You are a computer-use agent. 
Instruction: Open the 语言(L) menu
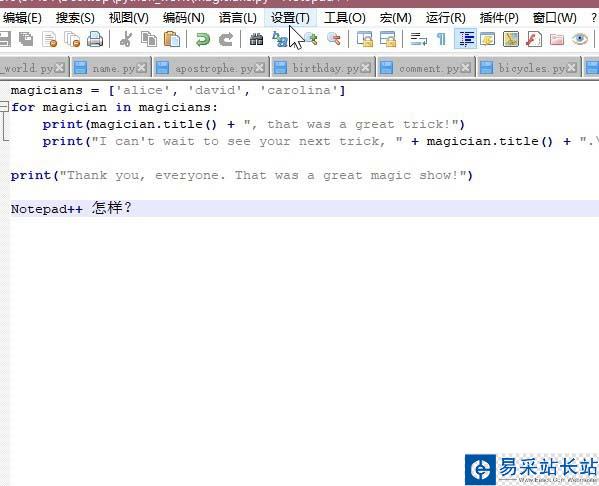click(238, 18)
